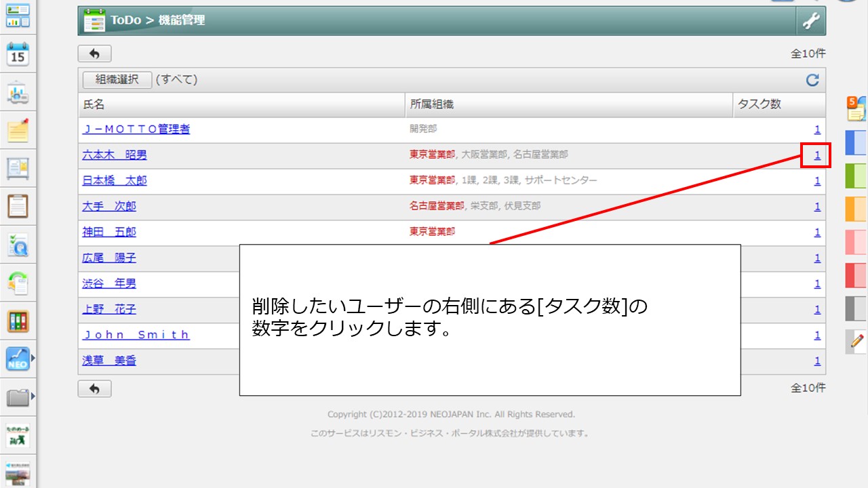Click the pencil icon on right edge
This screenshot has width=868, height=488.
[856, 341]
